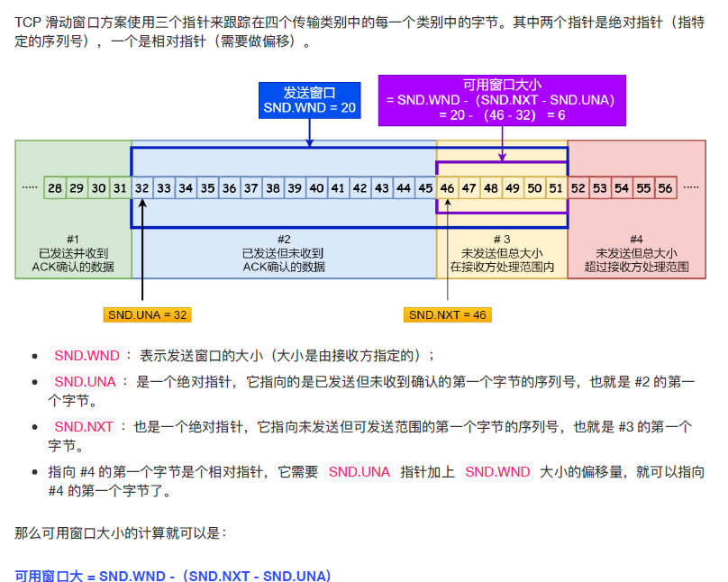Click byte cell 56 in the diagram
Image resolution: width=728 pixels, height=582 pixels.
(x=666, y=188)
